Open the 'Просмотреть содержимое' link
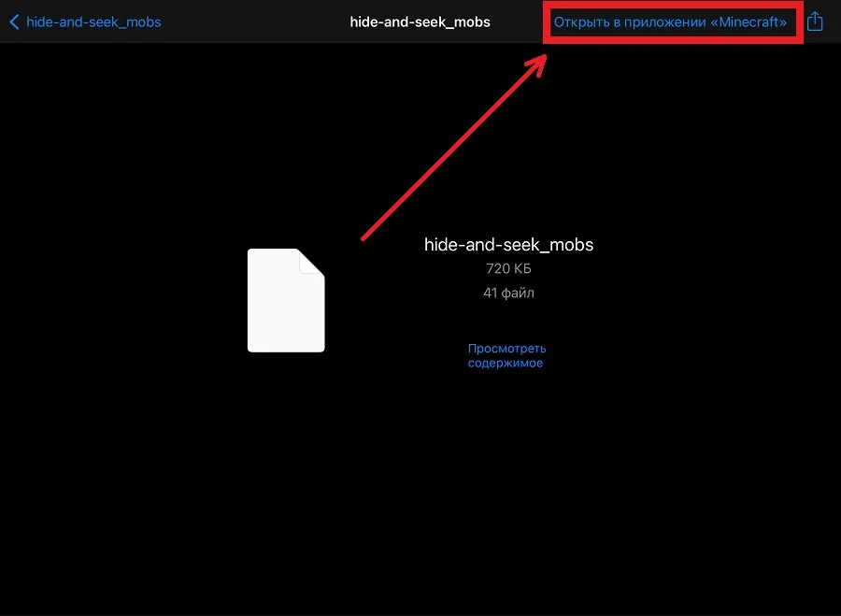The width and height of the screenshot is (841, 616). pos(506,355)
